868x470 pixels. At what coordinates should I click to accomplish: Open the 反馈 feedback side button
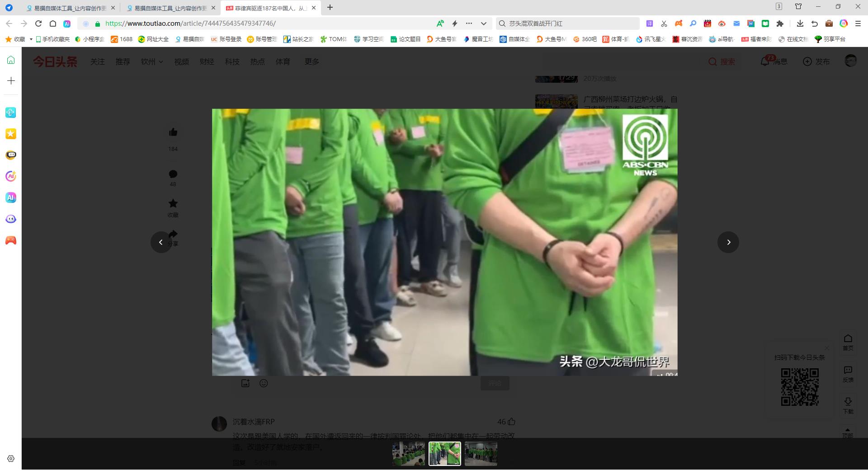(x=848, y=374)
